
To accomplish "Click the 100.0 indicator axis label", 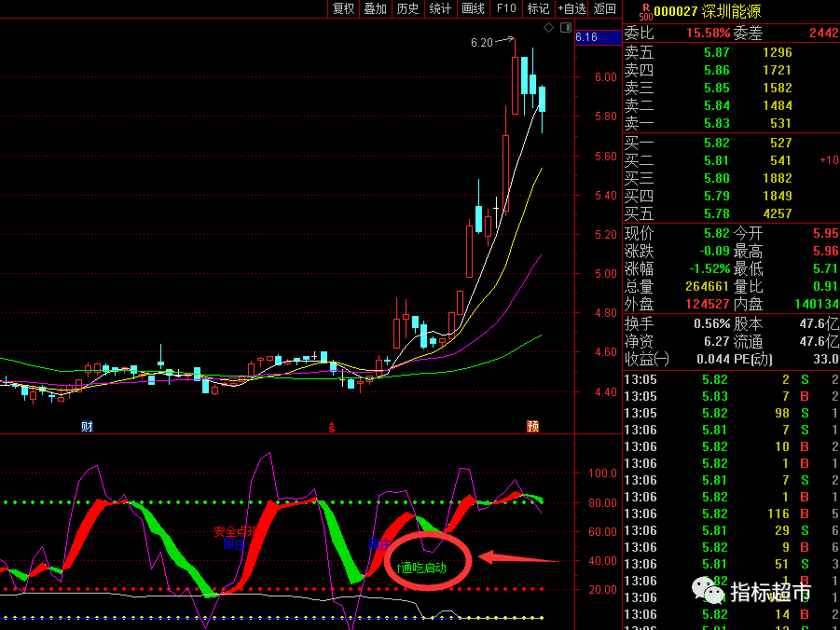I will (x=602, y=473).
